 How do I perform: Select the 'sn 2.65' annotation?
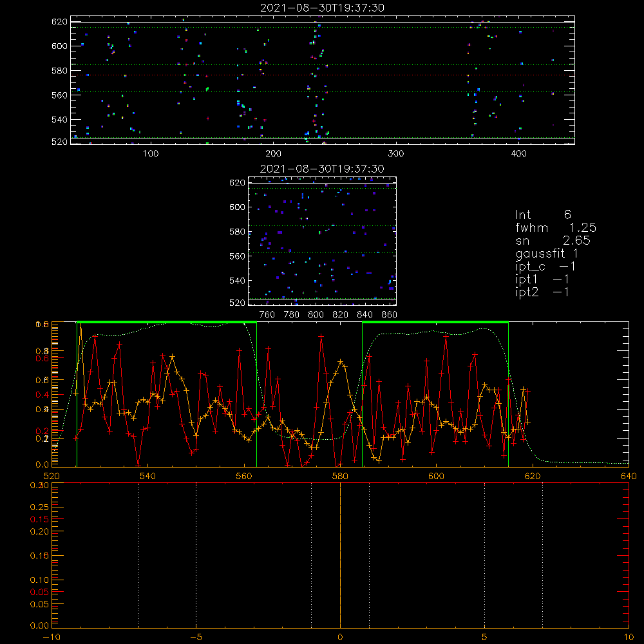[x=553, y=240]
